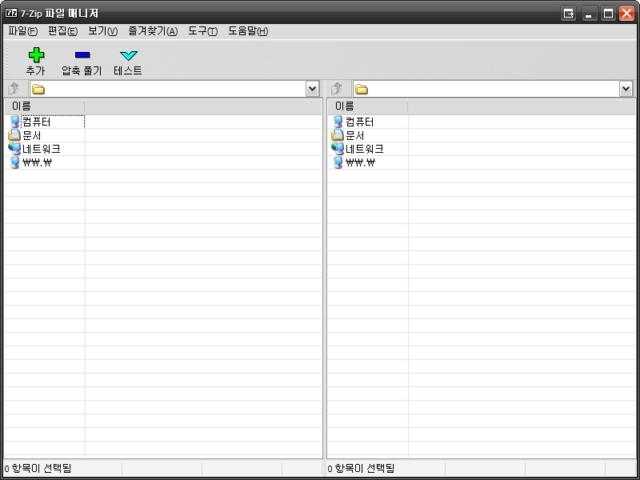Click 컴퓨터 icon in left panel
This screenshot has width=640, height=480.
tap(15, 122)
